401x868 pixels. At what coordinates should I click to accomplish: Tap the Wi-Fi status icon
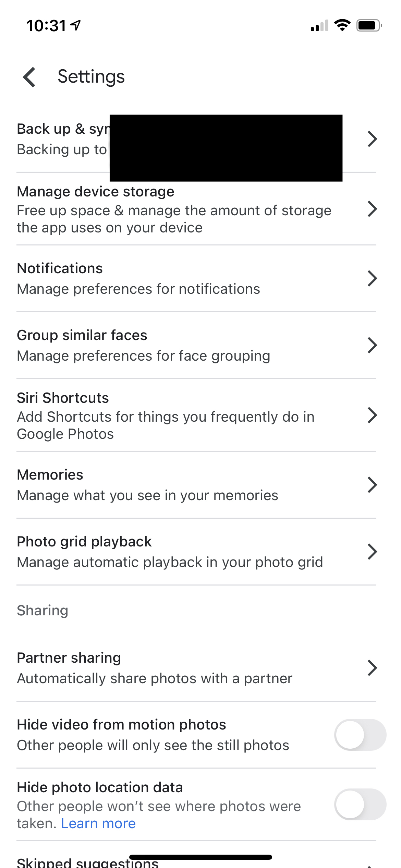tap(342, 25)
